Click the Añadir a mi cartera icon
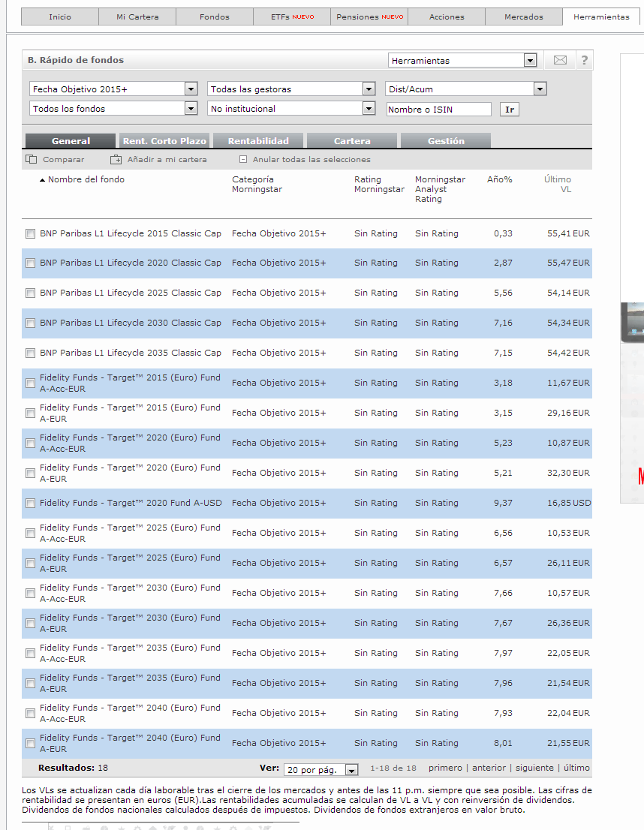Image resolution: width=644 pixels, height=830 pixels. (x=116, y=159)
